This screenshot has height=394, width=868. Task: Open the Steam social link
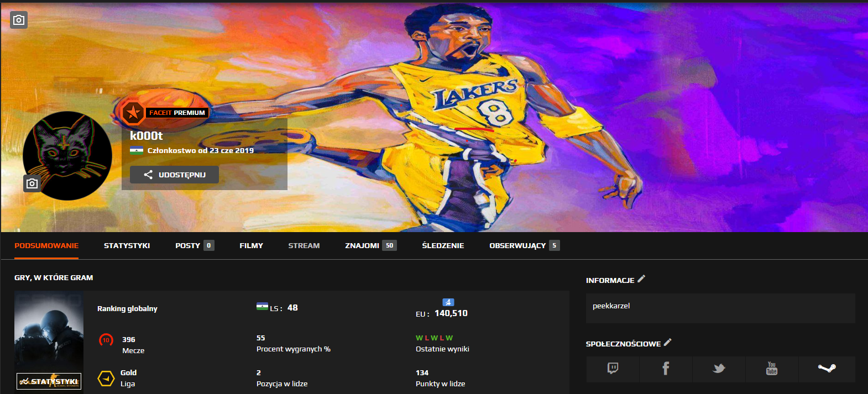tap(827, 369)
